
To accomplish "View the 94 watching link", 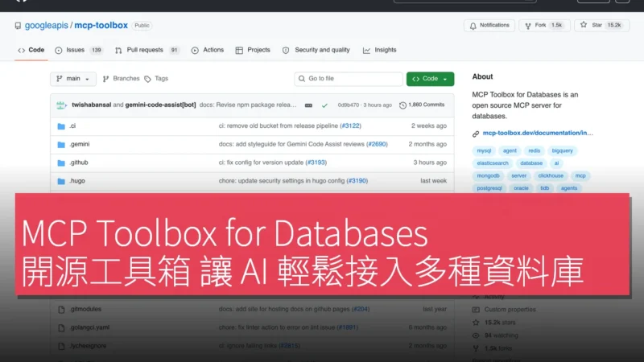I will 501,335.
